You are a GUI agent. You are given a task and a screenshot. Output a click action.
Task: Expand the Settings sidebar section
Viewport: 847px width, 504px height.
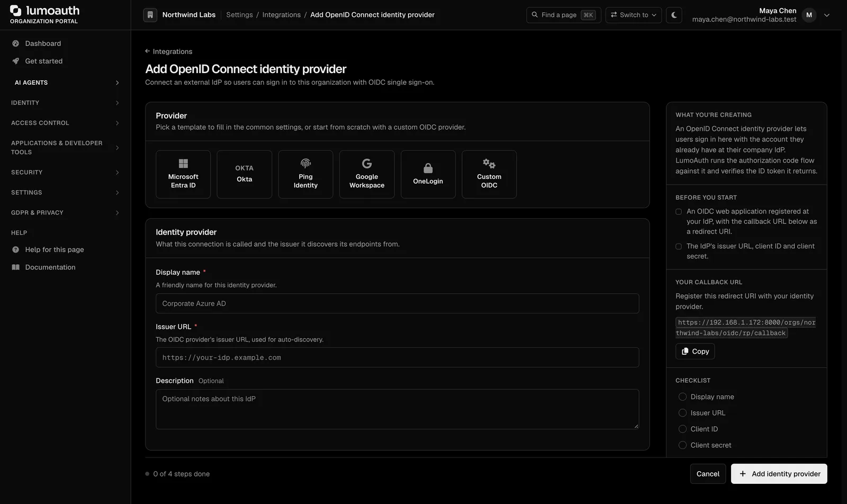(x=65, y=193)
